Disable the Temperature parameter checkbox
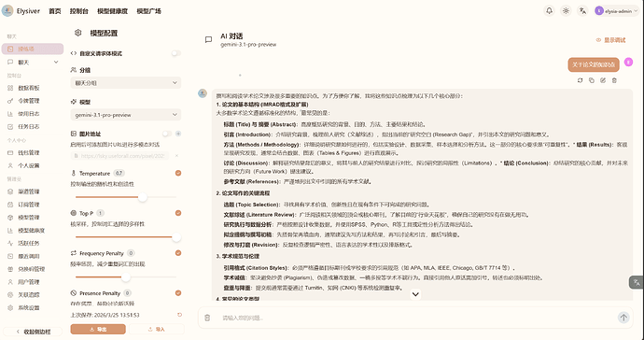Screen dimensions: 644x340 tap(178, 173)
